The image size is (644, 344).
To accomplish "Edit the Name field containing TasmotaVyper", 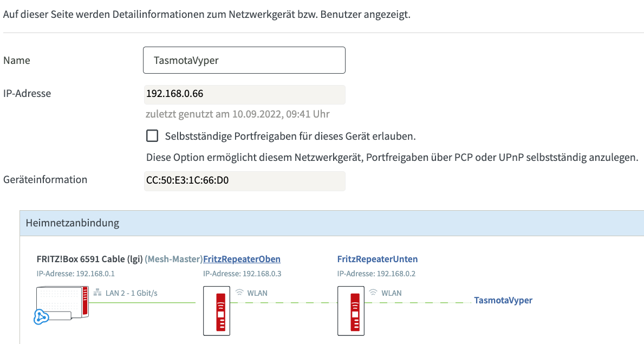I will pyautogui.click(x=244, y=60).
